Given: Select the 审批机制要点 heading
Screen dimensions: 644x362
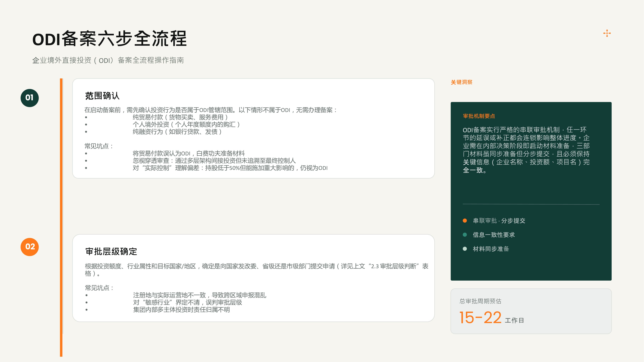Looking at the screenshot, I should click(479, 116).
